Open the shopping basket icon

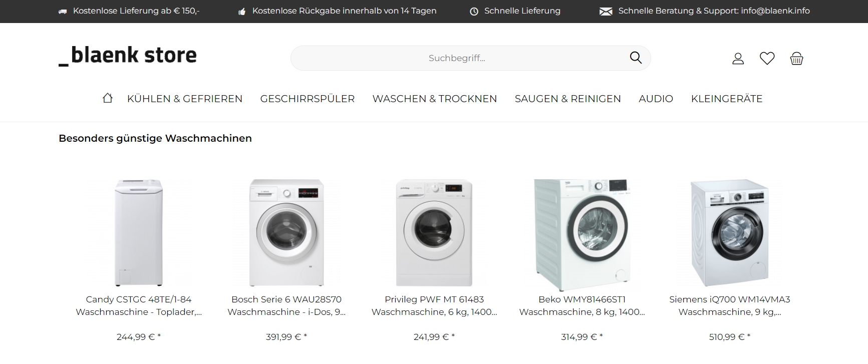796,59
